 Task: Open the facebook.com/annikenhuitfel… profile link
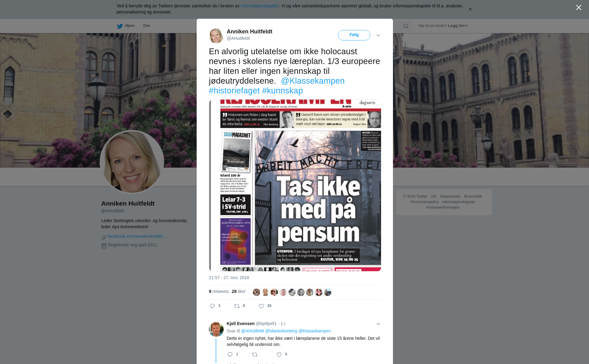[x=137, y=236]
